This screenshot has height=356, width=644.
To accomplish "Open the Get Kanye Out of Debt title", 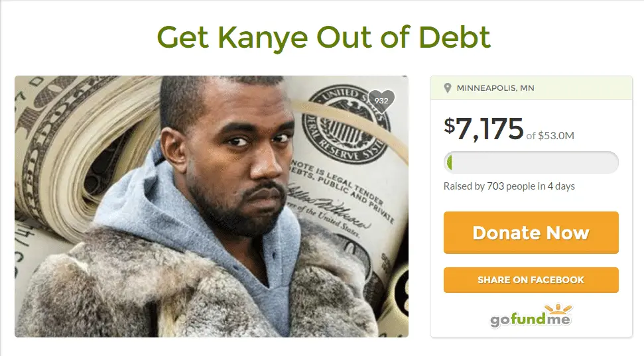I will coord(324,37).
